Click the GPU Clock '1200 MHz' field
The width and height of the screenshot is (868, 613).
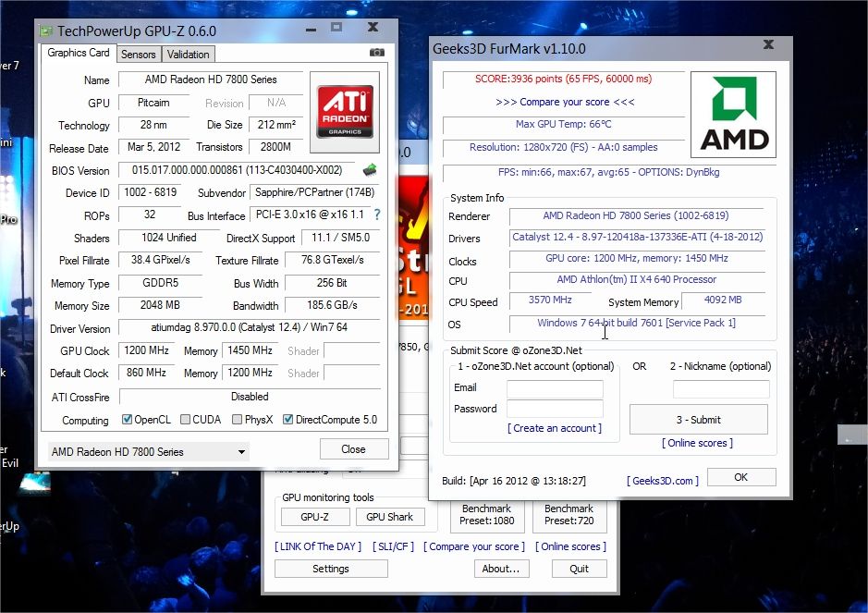(146, 350)
